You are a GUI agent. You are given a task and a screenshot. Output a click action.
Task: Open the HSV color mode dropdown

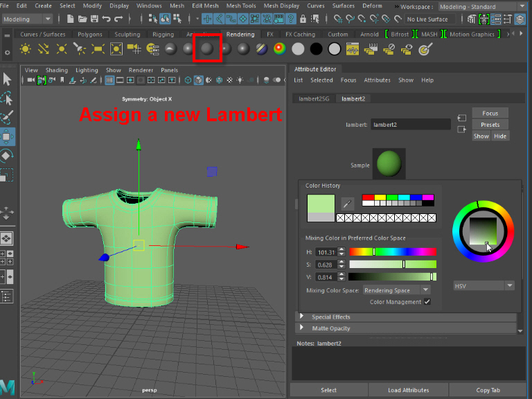(484, 285)
